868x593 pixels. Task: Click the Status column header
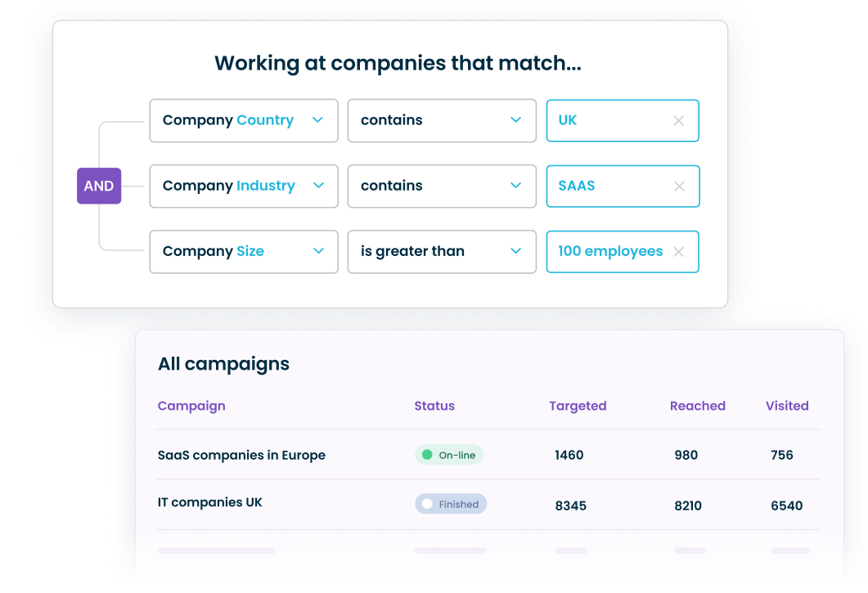click(434, 406)
